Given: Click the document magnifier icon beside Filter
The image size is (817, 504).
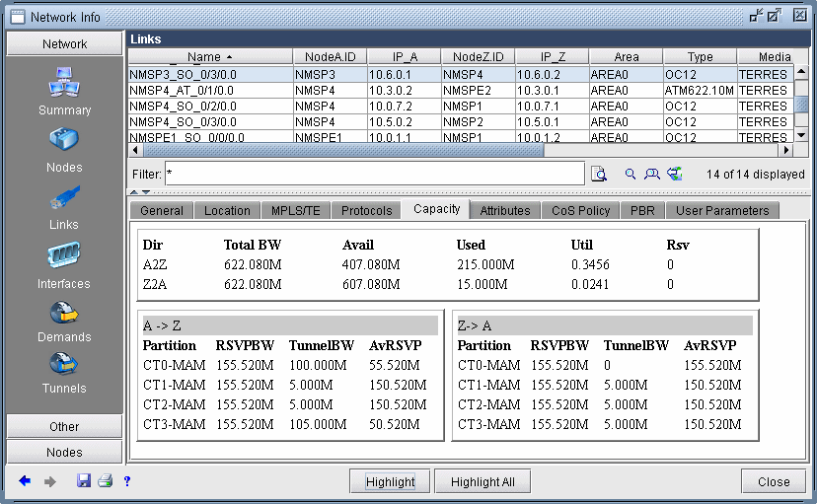Looking at the screenshot, I should point(599,175).
